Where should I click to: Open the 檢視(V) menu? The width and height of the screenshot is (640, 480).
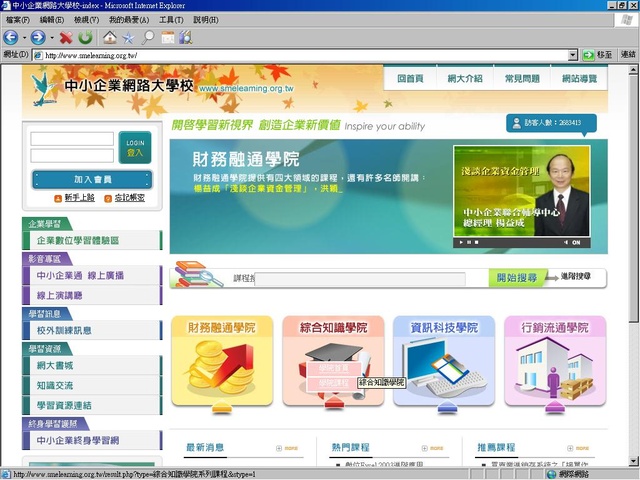[x=86, y=20]
